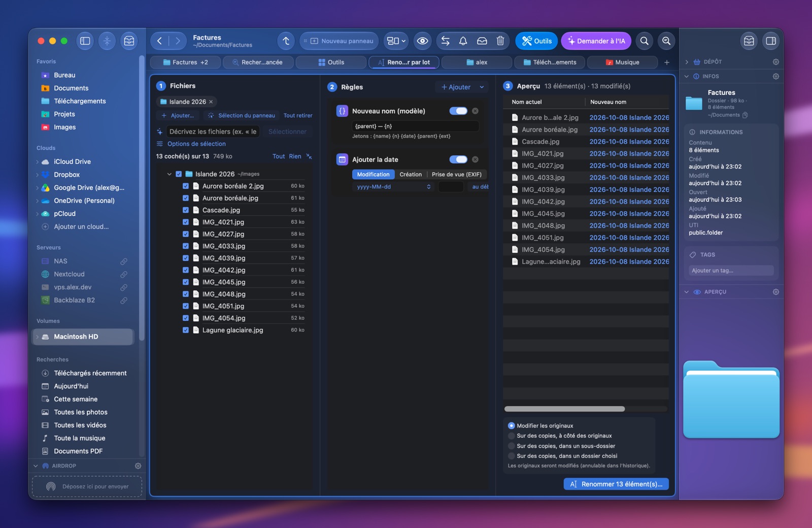Select Prise de vue (EXIF) segment
This screenshot has width=812, height=528.
(457, 175)
